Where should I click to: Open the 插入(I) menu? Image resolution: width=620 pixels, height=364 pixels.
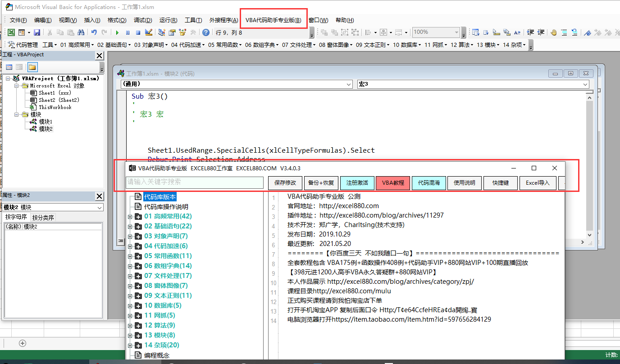point(92,20)
